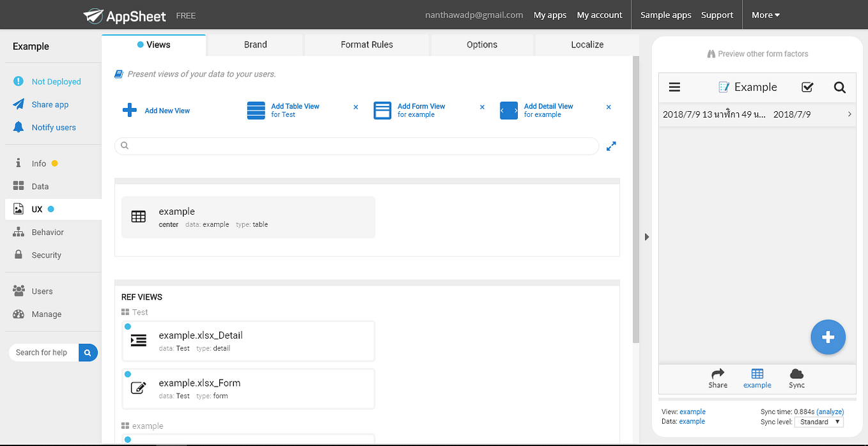This screenshot has height=446, width=868.
Task: Click the views search input field
Action: click(x=357, y=146)
